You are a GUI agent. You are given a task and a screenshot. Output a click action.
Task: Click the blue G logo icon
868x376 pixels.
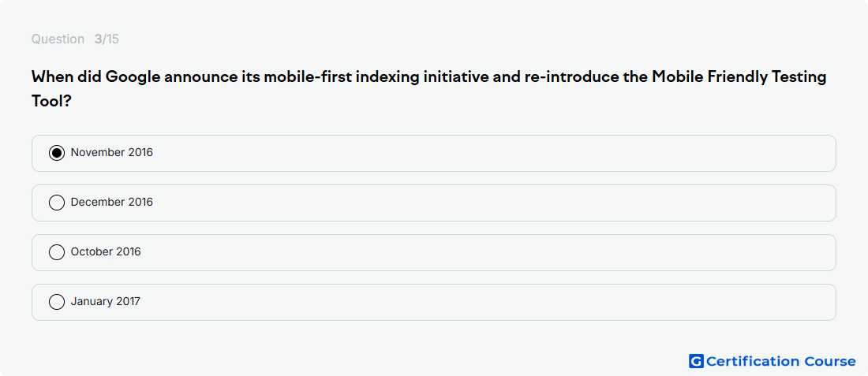[x=696, y=361]
